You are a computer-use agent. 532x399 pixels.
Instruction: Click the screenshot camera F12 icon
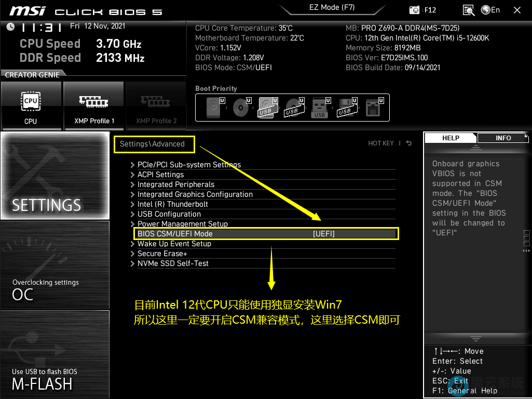click(x=415, y=10)
